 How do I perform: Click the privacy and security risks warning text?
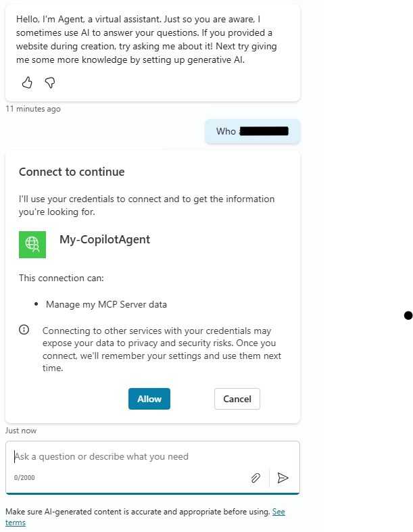pyautogui.click(x=162, y=349)
